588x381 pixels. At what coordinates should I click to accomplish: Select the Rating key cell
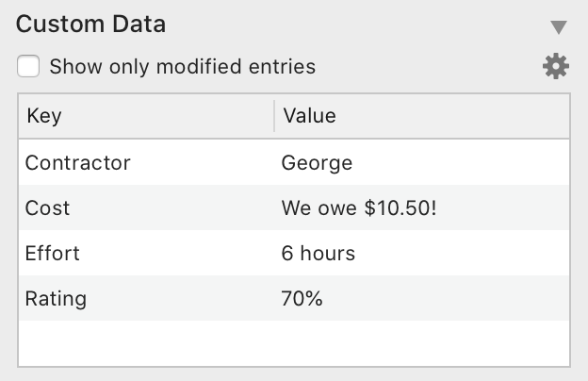tap(56, 299)
